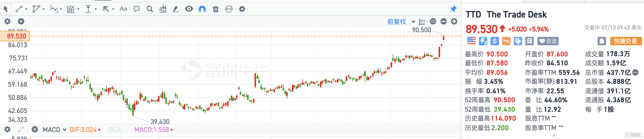Open the 前复权 adjustment dropdown
This screenshot has height=139, width=644.
[x=401, y=22]
